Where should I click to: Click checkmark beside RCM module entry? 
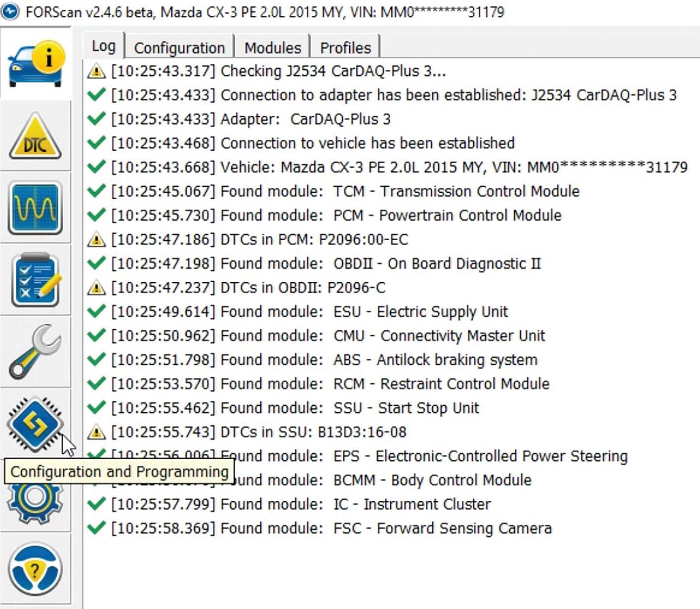[96, 384]
